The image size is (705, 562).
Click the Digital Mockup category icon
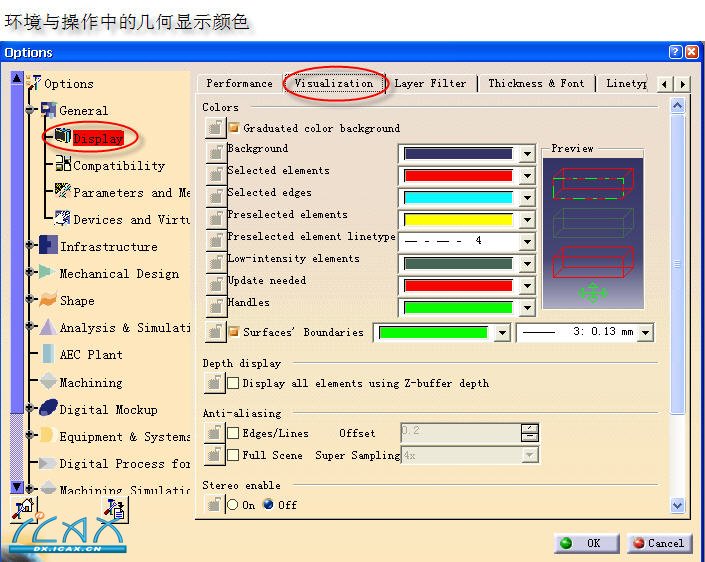[x=48, y=408]
